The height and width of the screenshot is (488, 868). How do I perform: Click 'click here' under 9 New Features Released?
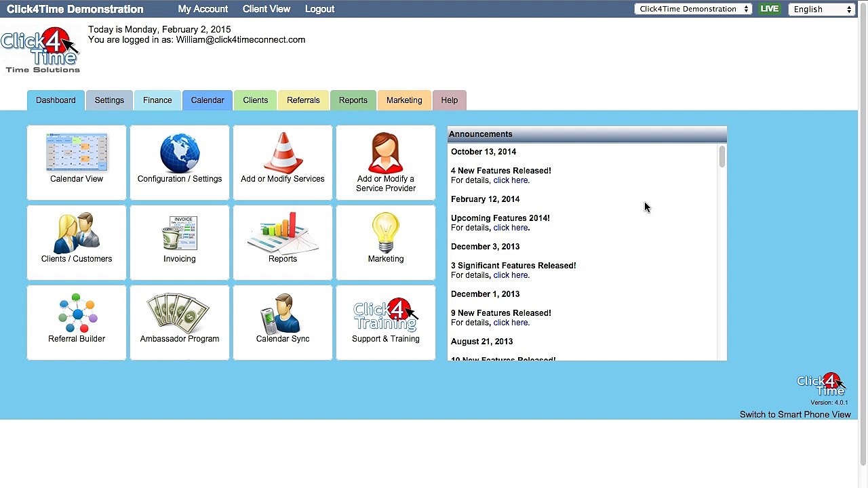(x=510, y=323)
